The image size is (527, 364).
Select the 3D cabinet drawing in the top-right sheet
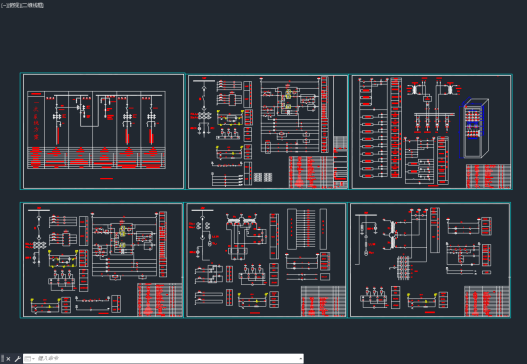(474, 128)
